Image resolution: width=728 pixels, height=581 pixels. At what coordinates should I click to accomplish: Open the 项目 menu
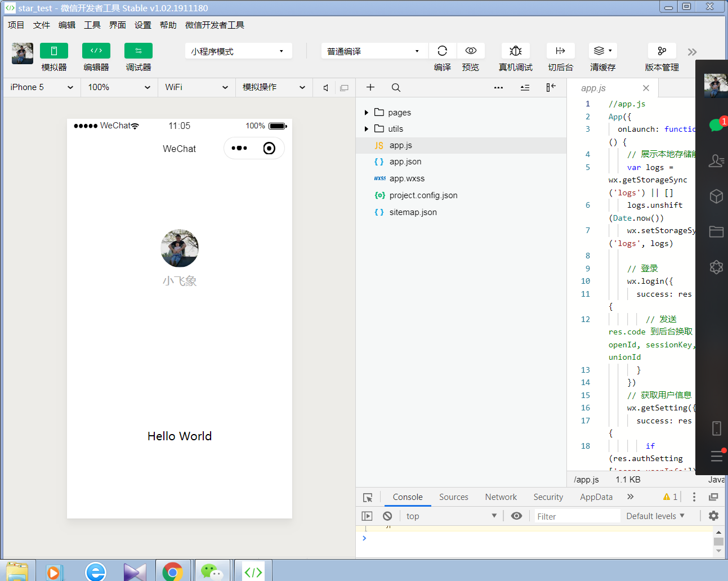pos(16,25)
